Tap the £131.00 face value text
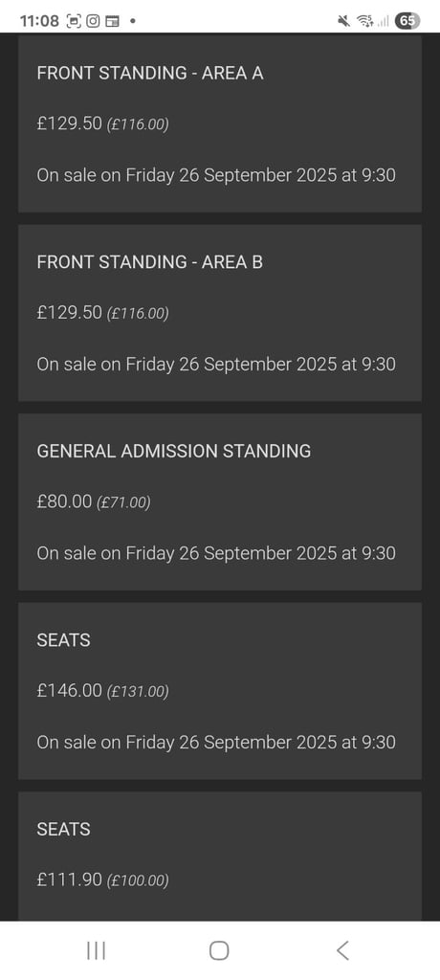Viewport: 440px width, 980px height. (x=138, y=691)
